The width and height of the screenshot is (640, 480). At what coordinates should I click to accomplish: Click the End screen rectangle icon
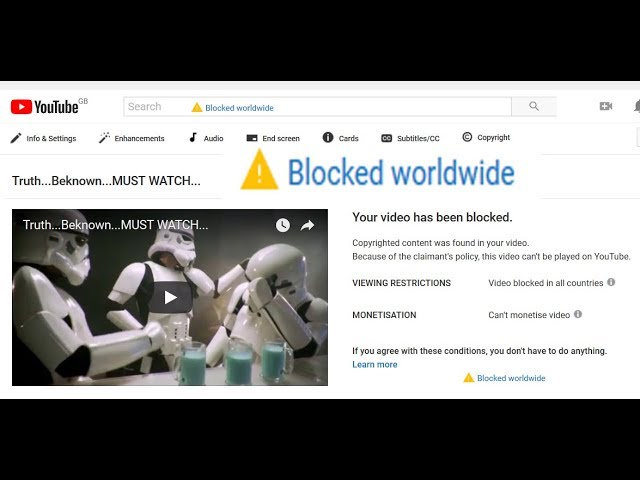click(x=252, y=138)
